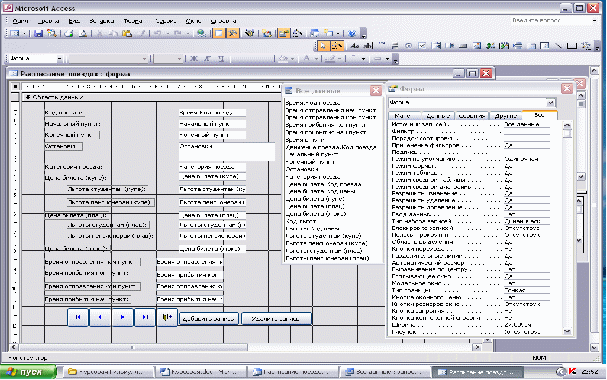Image resolution: width=607 pixels, height=380 pixels.
Task: Open the Вид menu
Action: [x=74, y=21]
